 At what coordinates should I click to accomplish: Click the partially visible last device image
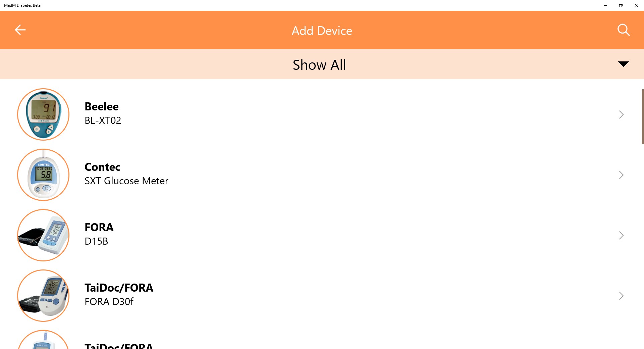(43, 340)
